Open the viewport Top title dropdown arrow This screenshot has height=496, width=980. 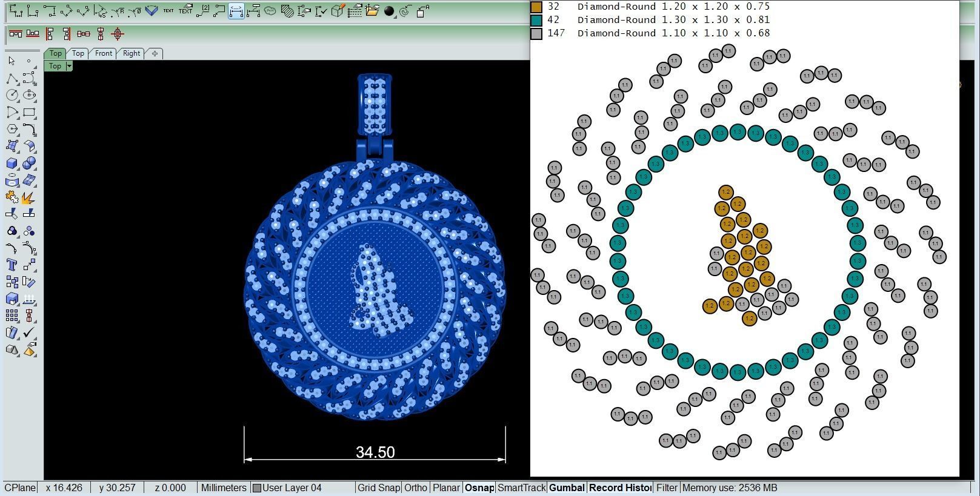(69, 66)
